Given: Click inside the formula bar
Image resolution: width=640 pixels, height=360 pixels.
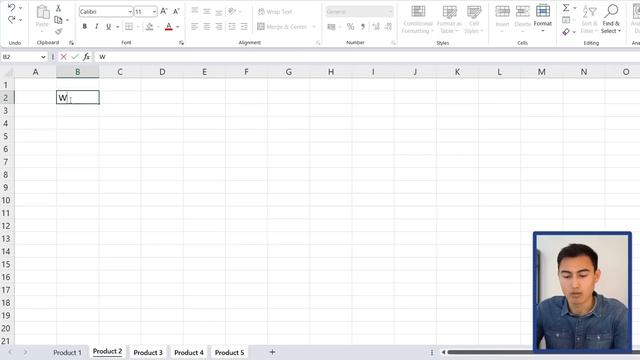Looking at the screenshot, I should click(367, 57).
